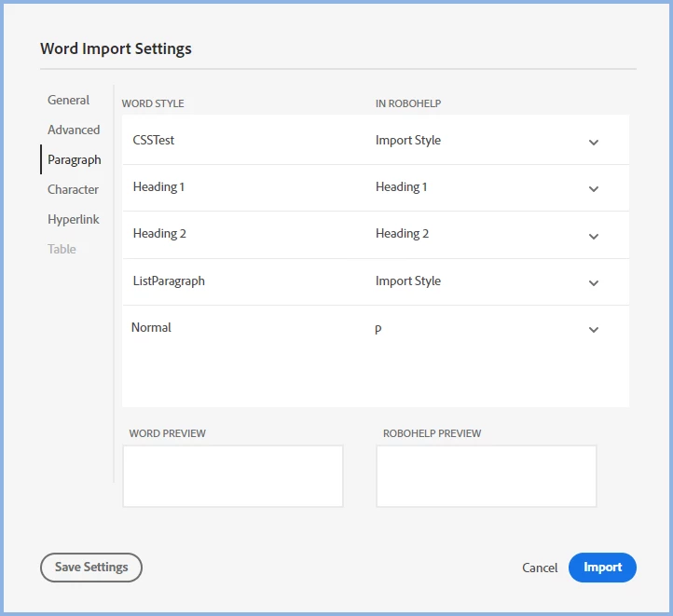Select the Heading 2 Word style
Screen dimensions: 673x616
click(x=159, y=234)
